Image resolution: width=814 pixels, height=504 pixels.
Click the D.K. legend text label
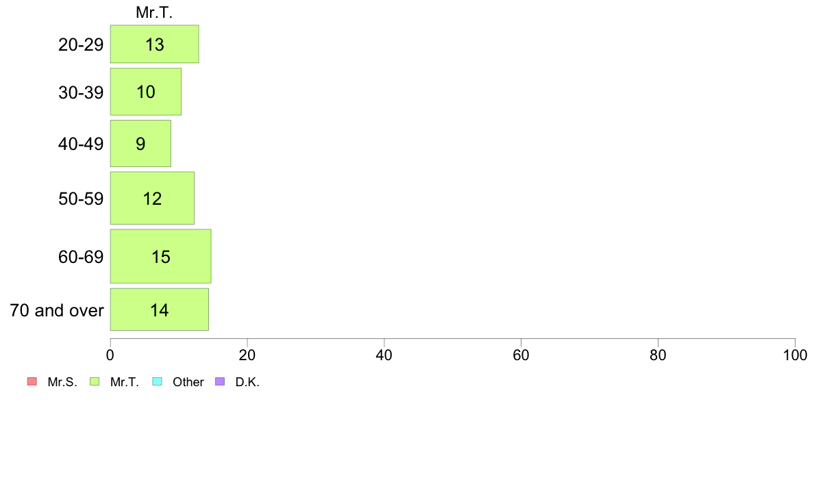(247, 382)
